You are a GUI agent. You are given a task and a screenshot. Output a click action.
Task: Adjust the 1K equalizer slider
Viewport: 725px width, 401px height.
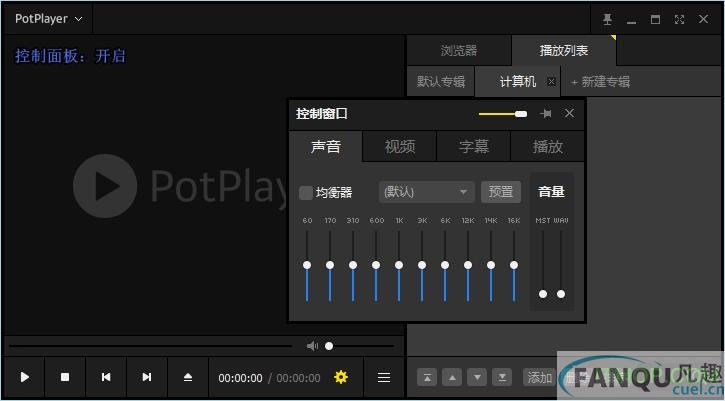click(x=399, y=265)
